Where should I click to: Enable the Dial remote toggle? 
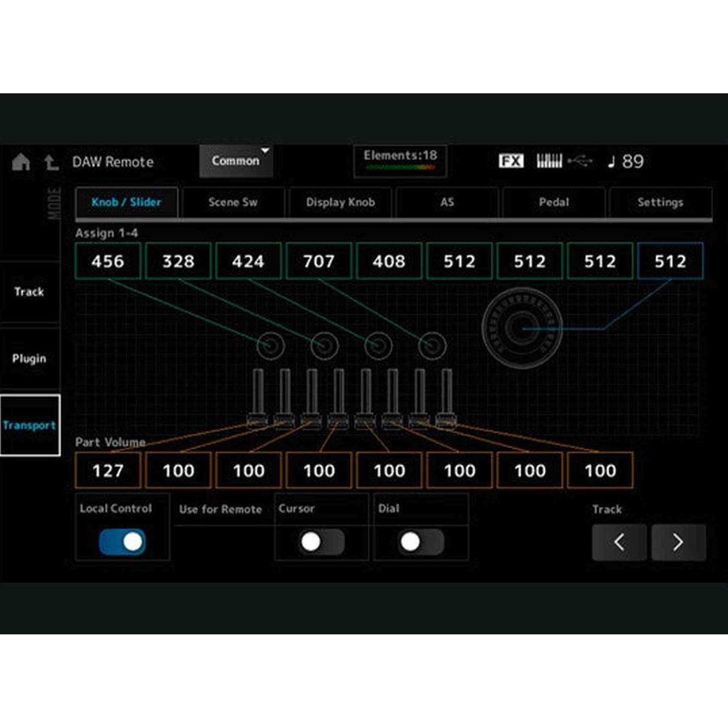click(421, 542)
